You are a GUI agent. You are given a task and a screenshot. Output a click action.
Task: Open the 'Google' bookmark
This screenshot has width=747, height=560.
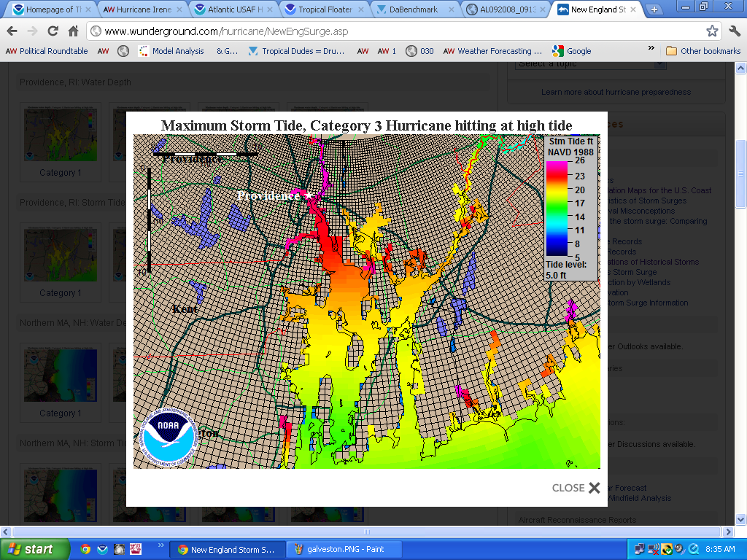pyautogui.click(x=572, y=51)
